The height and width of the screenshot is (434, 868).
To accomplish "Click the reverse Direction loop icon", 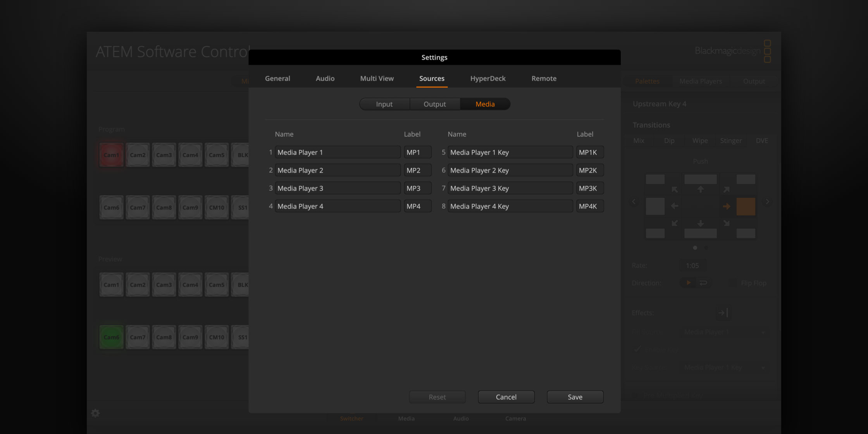I will [704, 282].
